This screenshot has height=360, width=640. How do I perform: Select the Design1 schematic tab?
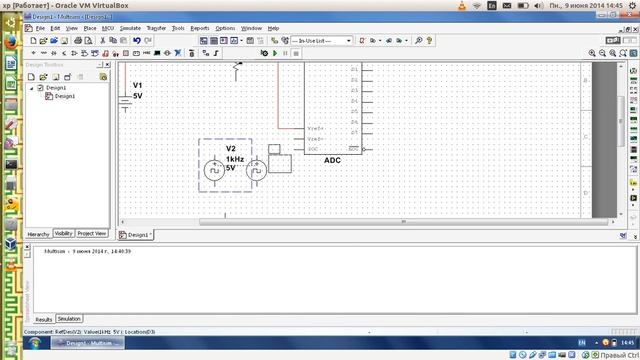pyautogui.click(x=136, y=235)
